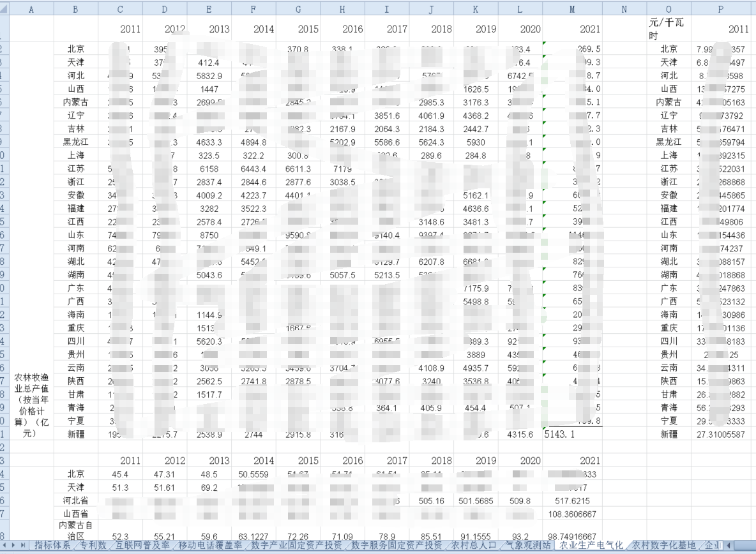The image size is (756, 554).
Task: Click the cell with value 4636.6
Action: (x=476, y=209)
